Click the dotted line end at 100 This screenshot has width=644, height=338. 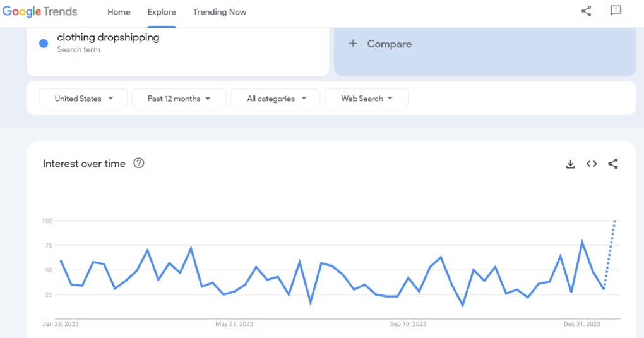click(x=614, y=221)
